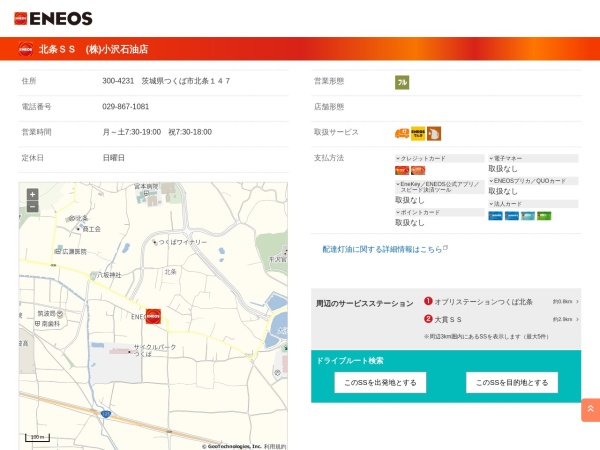Collapse the 電子マネー section

533,158
